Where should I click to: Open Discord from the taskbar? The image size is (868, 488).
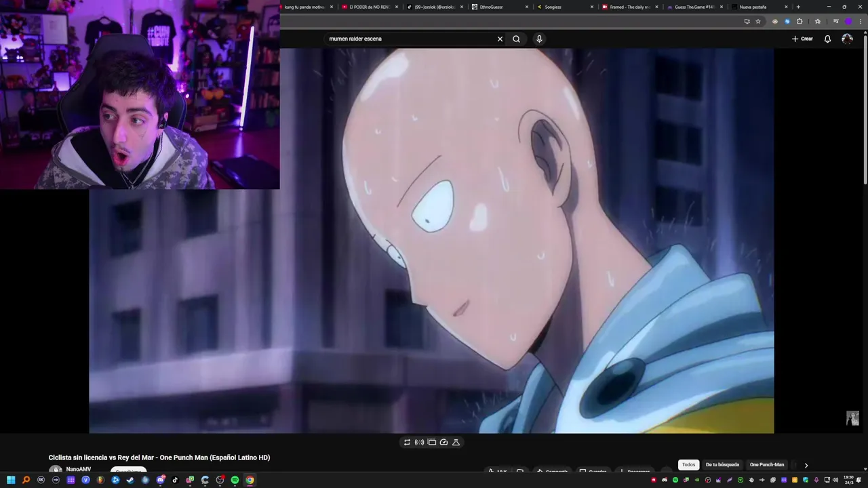(x=161, y=480)
